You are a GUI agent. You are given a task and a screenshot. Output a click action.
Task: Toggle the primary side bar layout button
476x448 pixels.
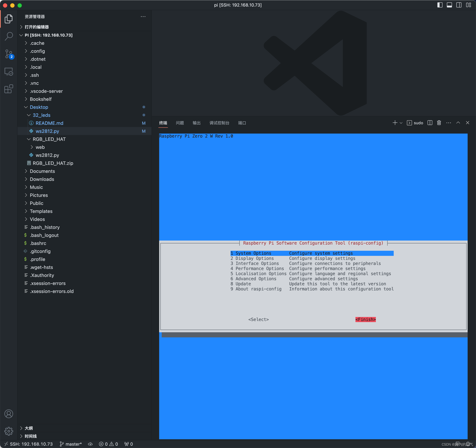[440, 5]
